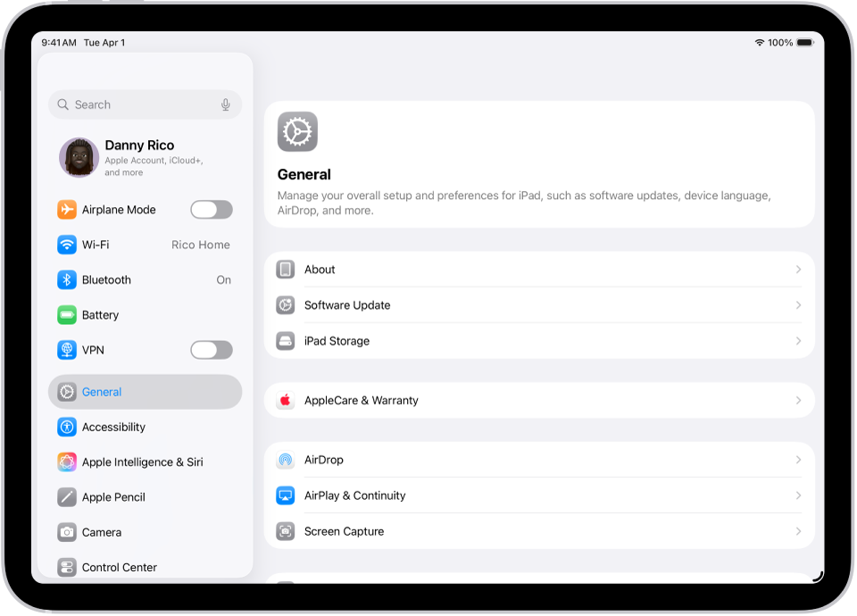Click the Wi-Fi icon in the sidebar
Screen dimensions: 857x616
click(67, 244)
